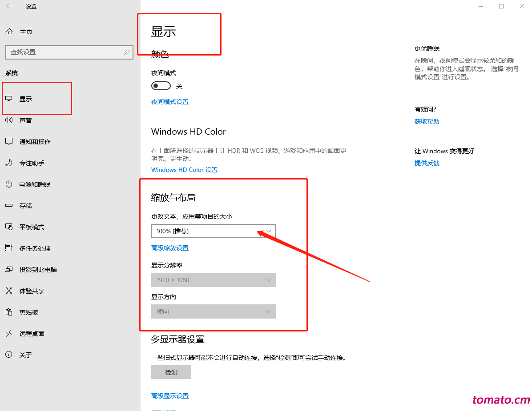Viewport: 532px width, 411px height.
Task: Click the 查找设置 search field
Action: click(x=69, y=52)
